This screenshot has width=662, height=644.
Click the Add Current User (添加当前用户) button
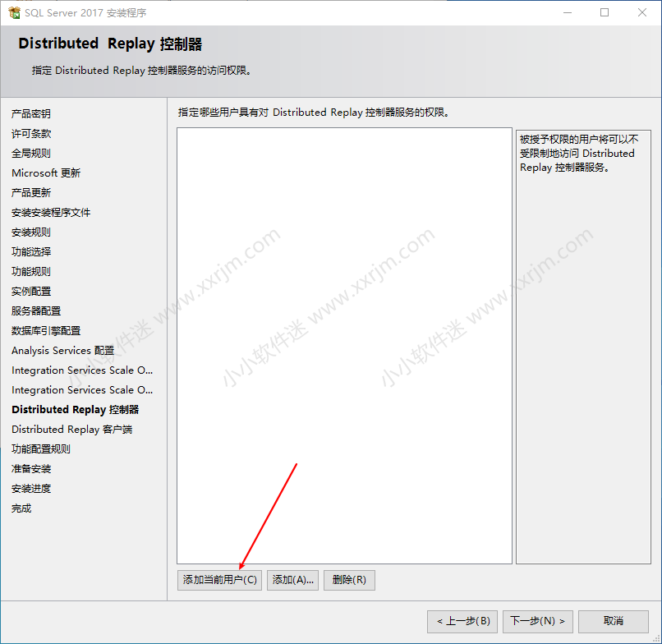click(219, 580)
